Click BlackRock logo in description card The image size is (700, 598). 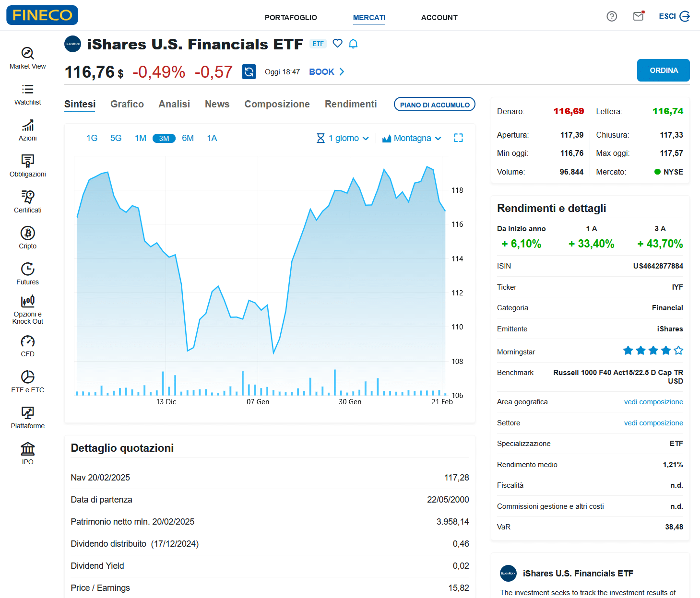(x=509, y=573)
